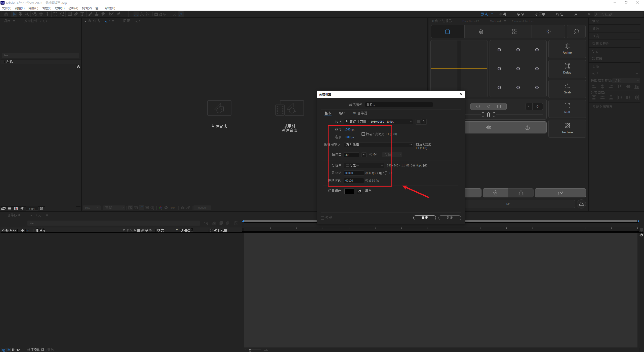Click the 取消 button
This screenshot has width=644, height=352.
tap(450, 218)
